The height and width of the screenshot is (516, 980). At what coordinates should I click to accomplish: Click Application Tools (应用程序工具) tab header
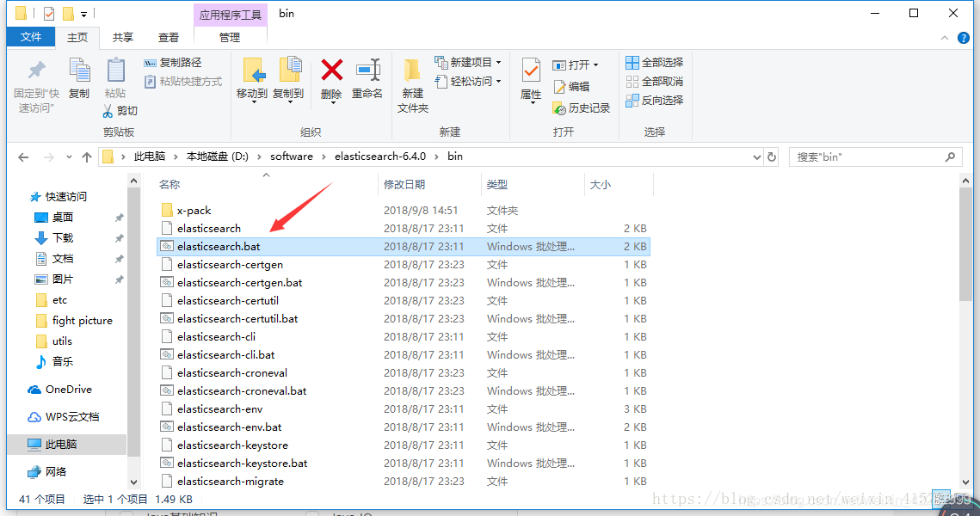click(x=231, y=15)
